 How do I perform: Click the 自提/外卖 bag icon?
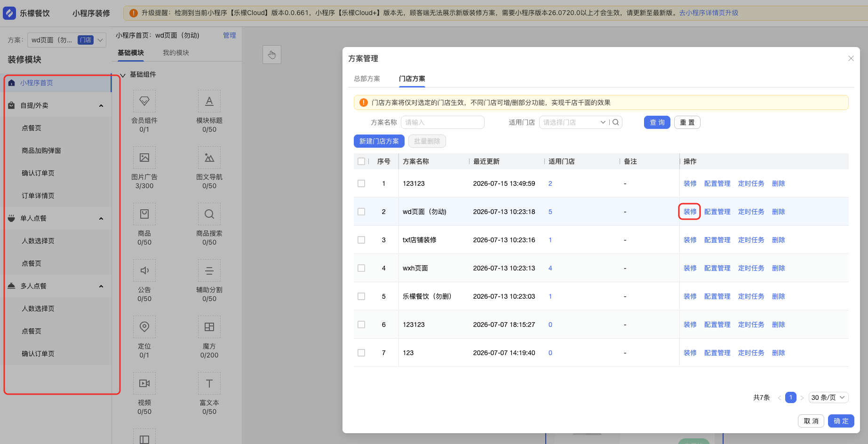coord(12,105)
